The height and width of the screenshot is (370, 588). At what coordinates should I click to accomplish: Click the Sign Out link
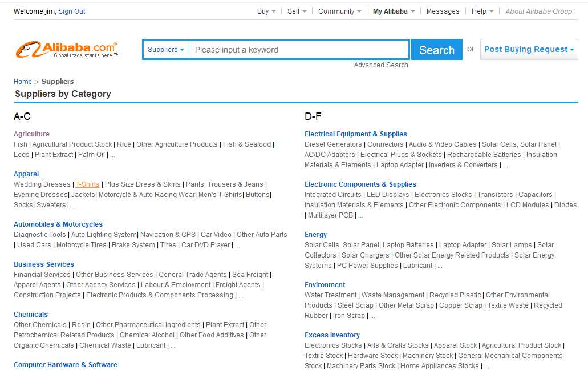coord(72,11)
